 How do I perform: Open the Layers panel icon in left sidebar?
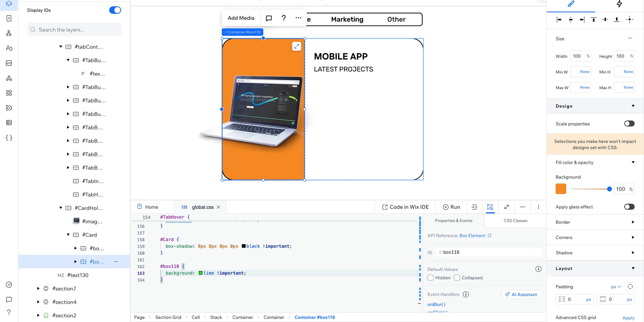pos(9,4)
